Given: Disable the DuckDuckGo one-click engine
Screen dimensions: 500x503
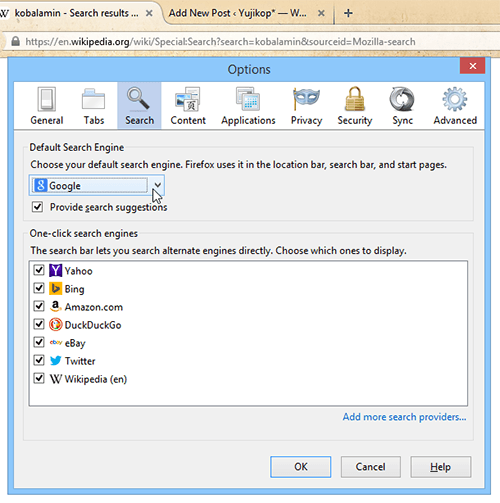Looking at the screenshot, I should 39,324.
